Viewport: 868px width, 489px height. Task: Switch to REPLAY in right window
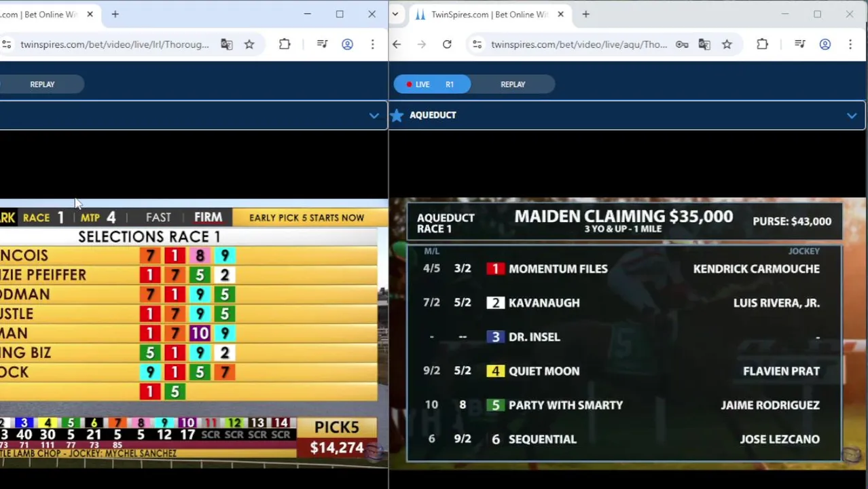tap(513, 84)
